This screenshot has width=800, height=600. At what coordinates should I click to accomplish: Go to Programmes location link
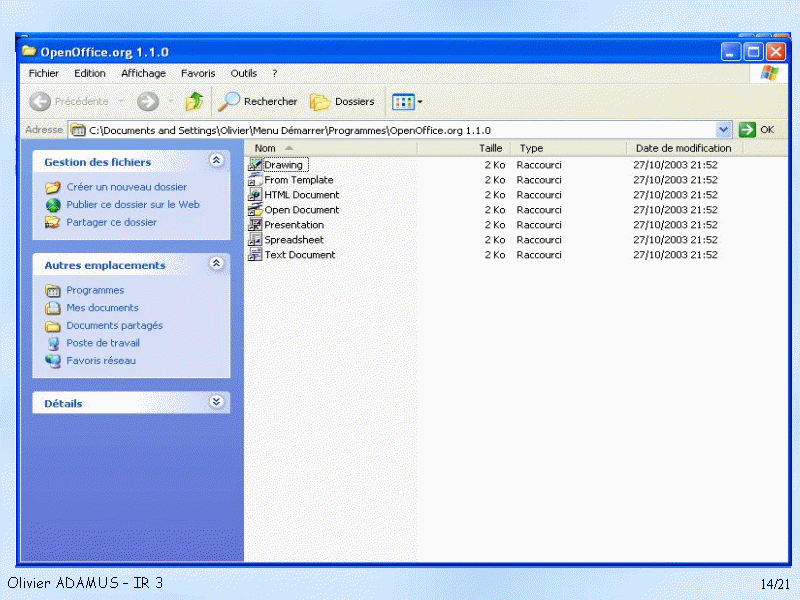95,290
